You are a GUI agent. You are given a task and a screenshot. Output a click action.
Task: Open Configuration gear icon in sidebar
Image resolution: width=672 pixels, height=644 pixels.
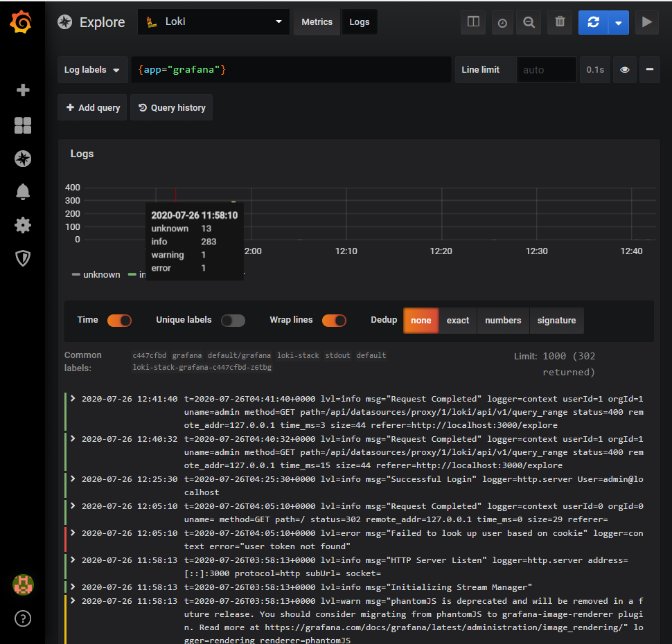click(23, 225)
